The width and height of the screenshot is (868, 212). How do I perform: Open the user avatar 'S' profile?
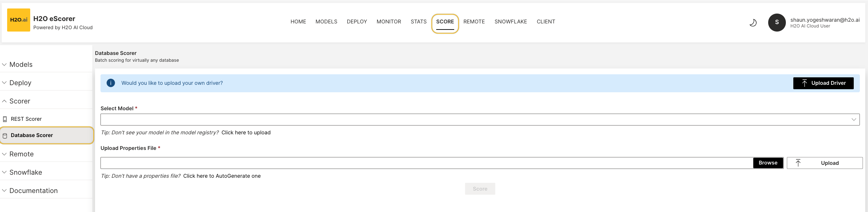tap(776, 22)
